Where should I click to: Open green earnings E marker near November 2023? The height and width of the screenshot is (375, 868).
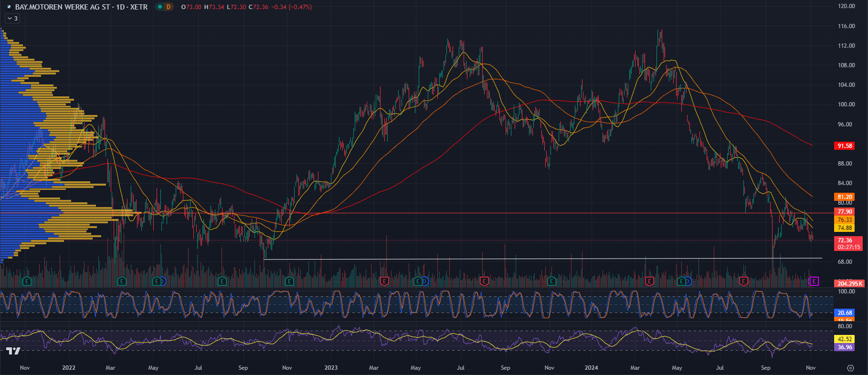tap(552, 281)
